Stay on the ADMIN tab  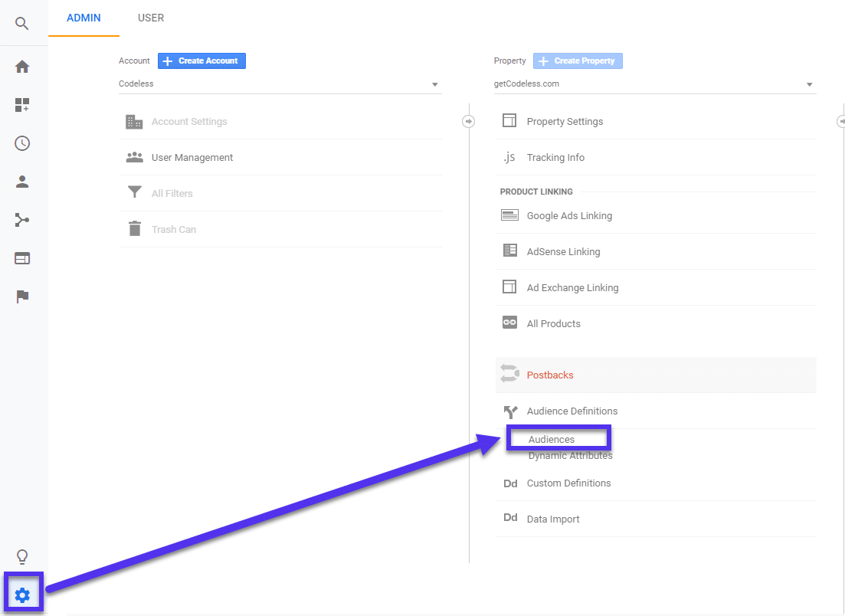84,18
